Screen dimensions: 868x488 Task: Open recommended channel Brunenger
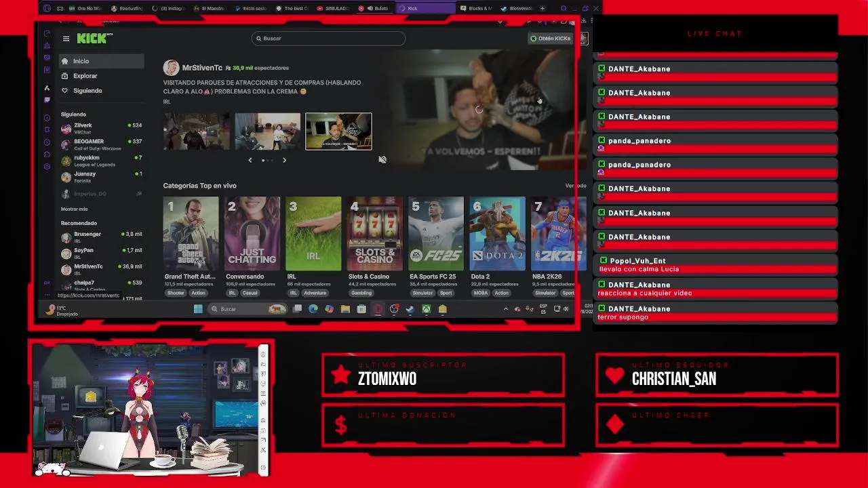pyautogui.click(x=101, y=237)
